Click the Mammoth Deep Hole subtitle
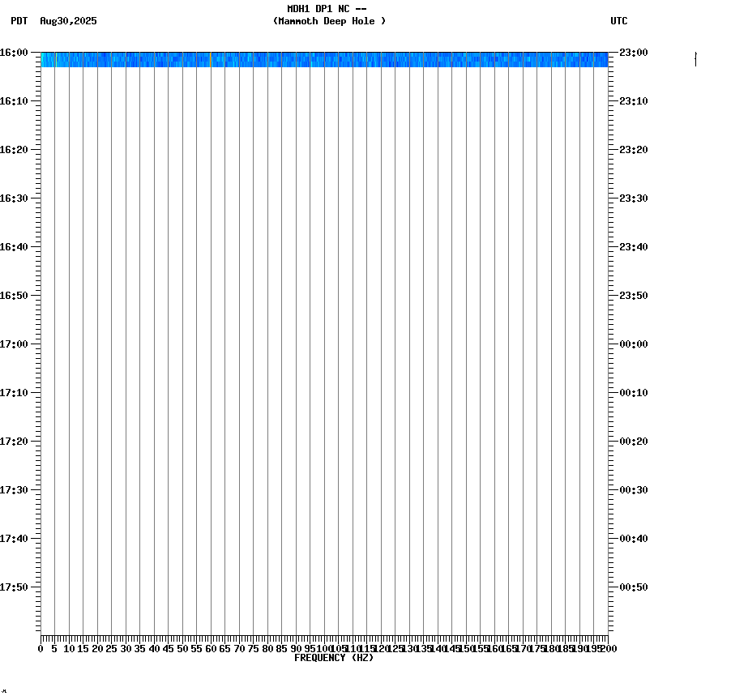 pyautogui.click(x=328, y=22)
